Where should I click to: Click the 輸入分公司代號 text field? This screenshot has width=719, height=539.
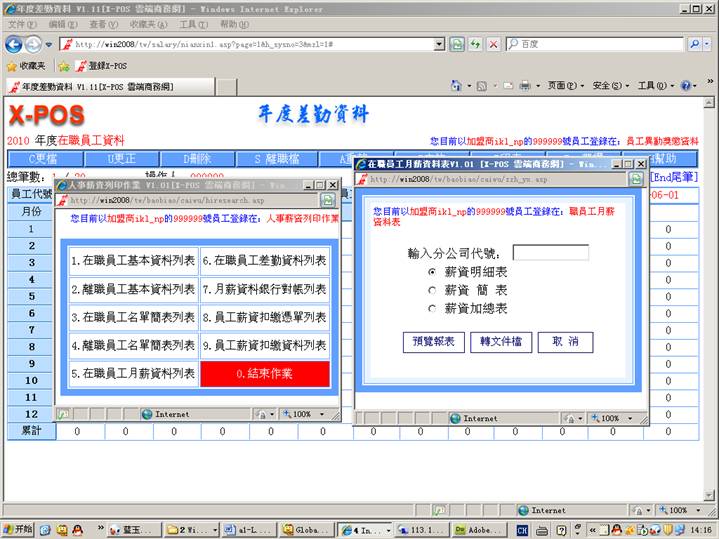click(550, 253)
